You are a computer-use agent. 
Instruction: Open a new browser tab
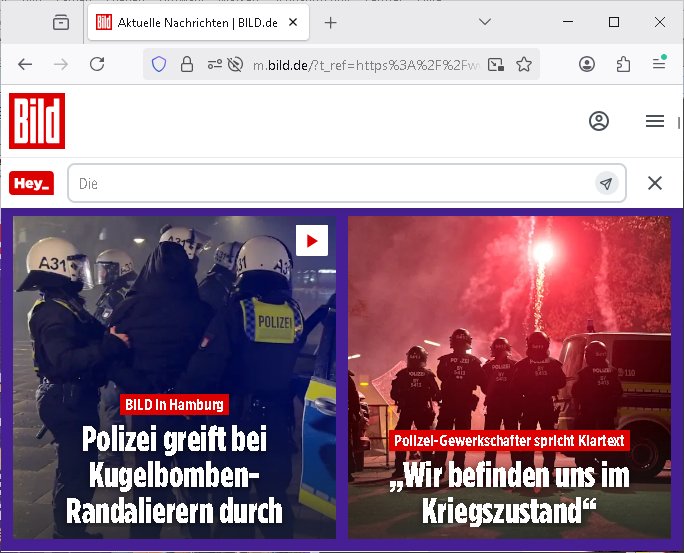click(x=331, y=22)
